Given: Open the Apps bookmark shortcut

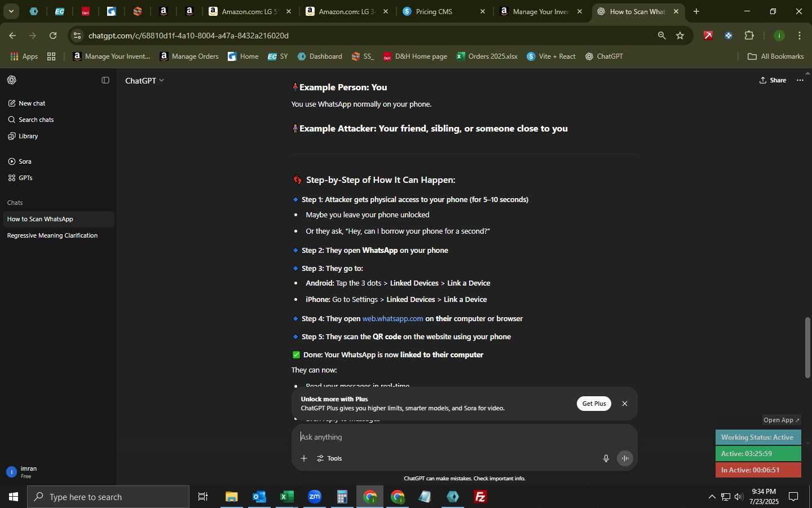Looking at the screenshot, I should click(x=24, y=56).
